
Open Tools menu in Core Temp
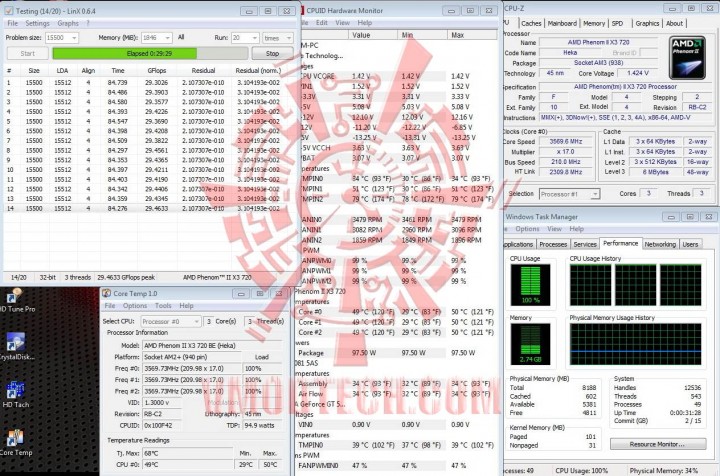pos(163,306)
